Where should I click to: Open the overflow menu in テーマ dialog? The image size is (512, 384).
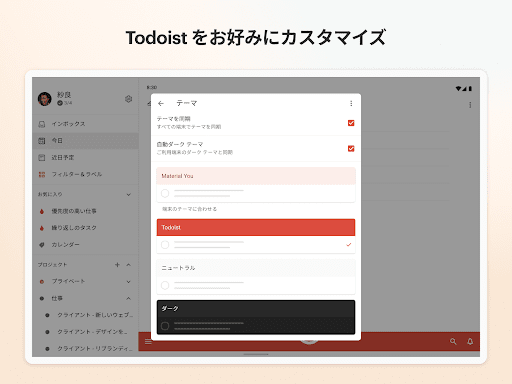tap(351, 104)
